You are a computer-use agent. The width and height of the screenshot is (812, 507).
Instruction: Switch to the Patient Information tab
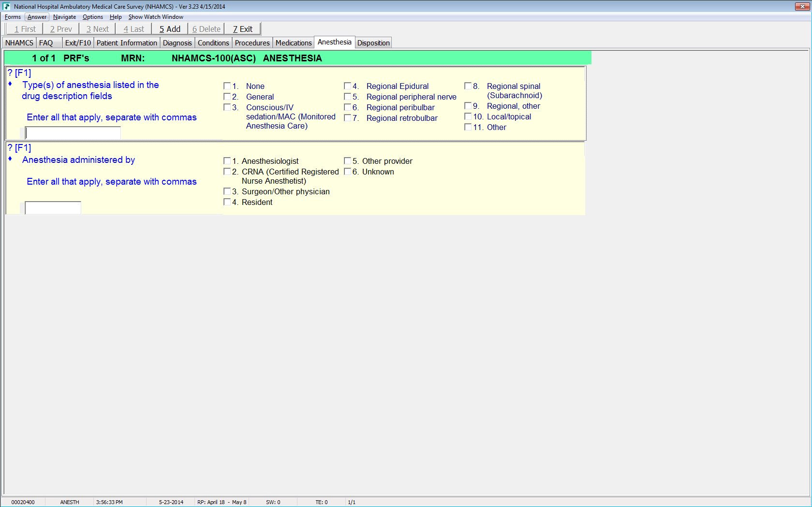pos(127,43)
